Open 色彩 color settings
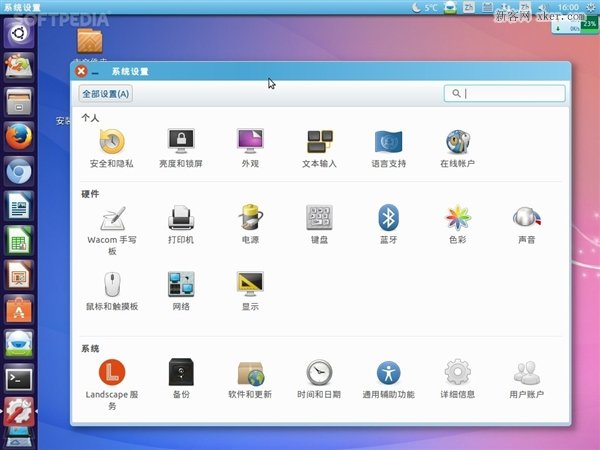 tap(458, 225)
